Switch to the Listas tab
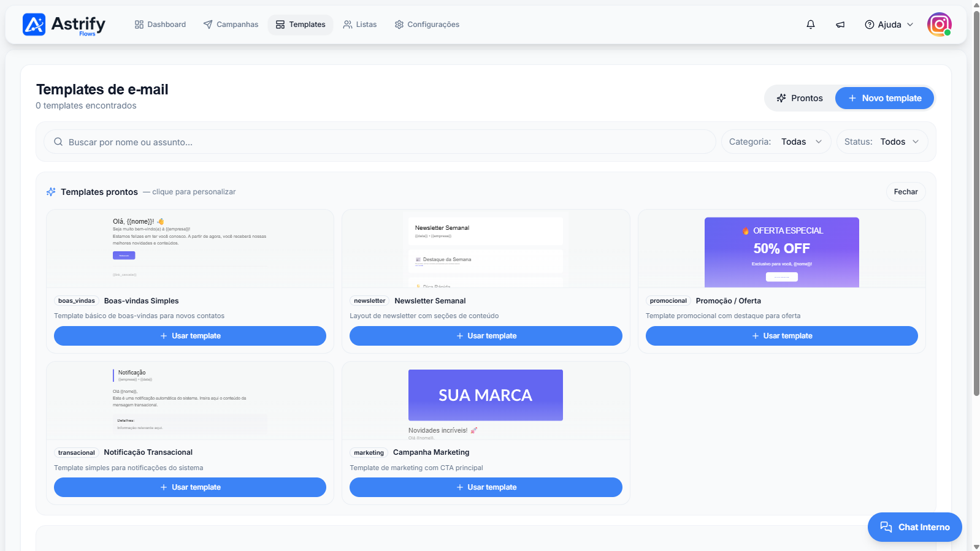Image resolution: width=980 pixels, height=551 pixels. pyautogui.click(x=360, y=25)
